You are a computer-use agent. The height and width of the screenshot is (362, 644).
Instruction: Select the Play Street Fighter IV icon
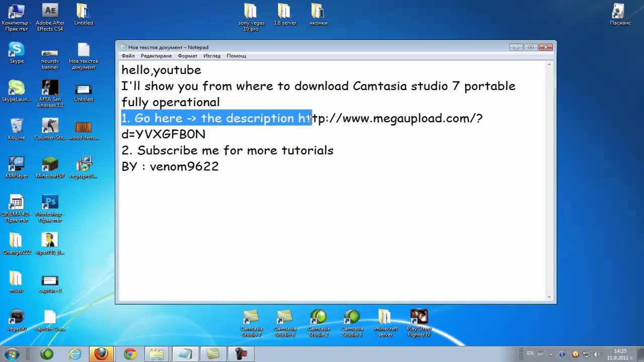click(419, 323)
